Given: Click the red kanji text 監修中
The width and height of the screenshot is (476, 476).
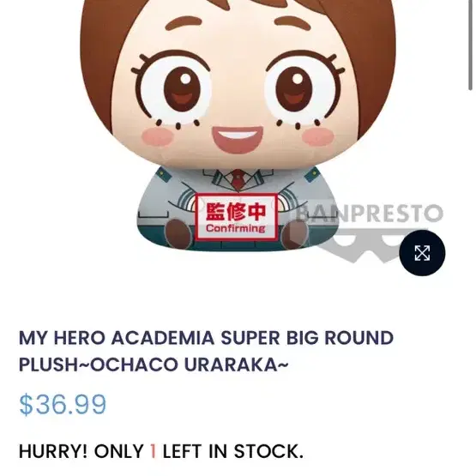Looking at the screenshot, I should [x=236, y=211].
